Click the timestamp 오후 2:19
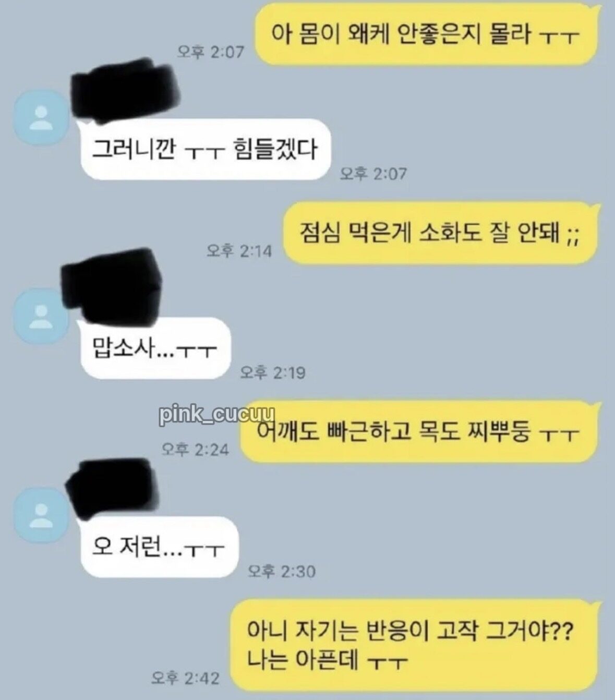This screenshot has height=700, width=615. (273, 372)
